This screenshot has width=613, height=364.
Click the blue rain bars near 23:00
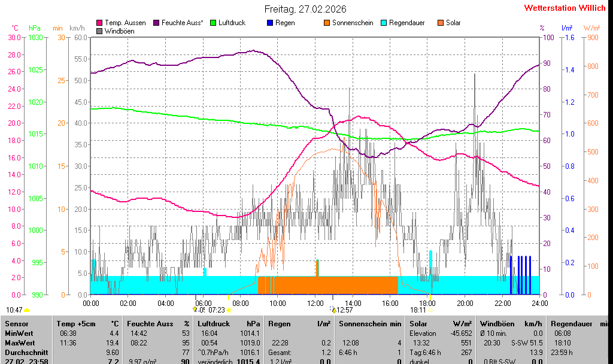521,275
